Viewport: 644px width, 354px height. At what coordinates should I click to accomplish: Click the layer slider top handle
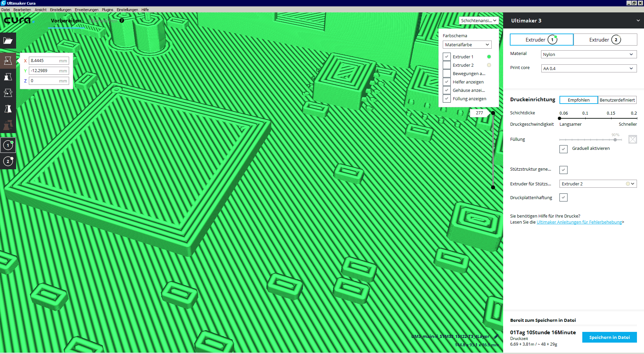point(493,113)
